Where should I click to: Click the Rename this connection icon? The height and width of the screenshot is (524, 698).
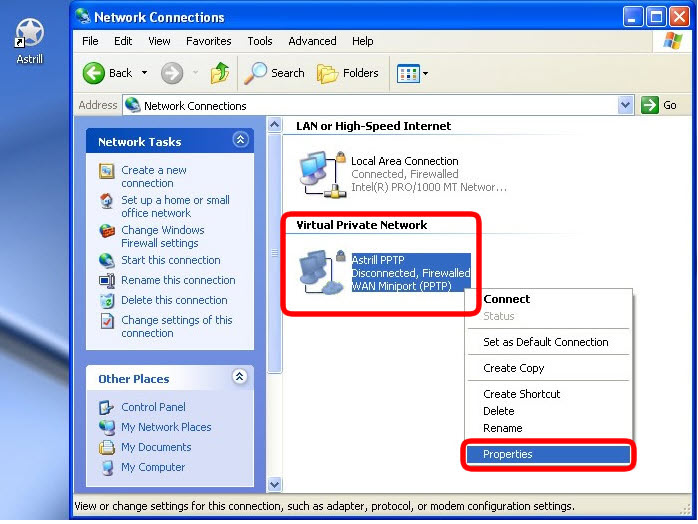coord(107,280)
